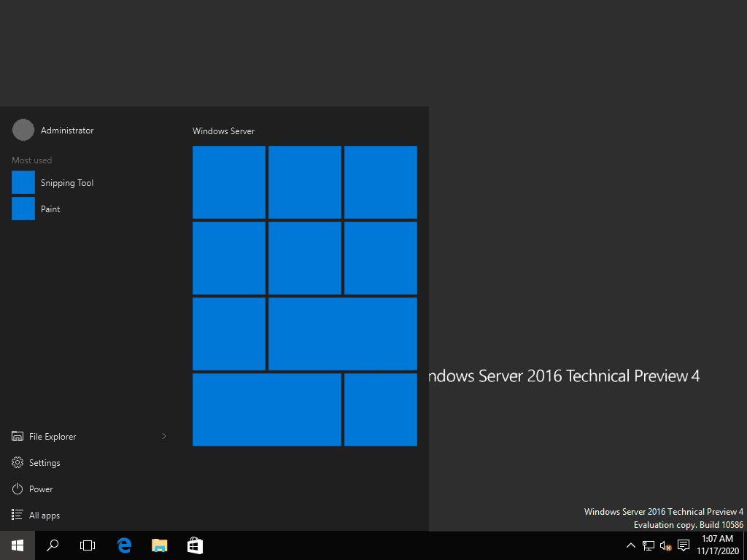The height and width of the screenshot is (560, 747).
Task: Expand hidden icons in the system tray
Action: coord(630,545)
